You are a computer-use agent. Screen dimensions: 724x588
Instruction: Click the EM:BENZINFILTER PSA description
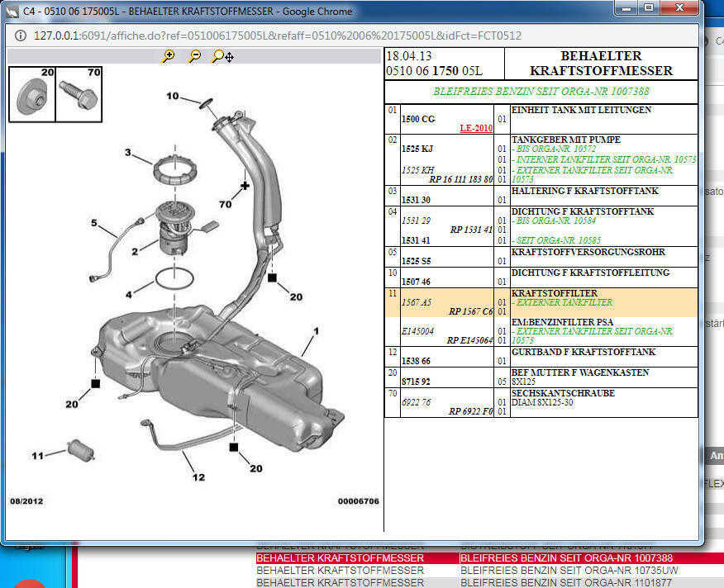coord(562,322)
